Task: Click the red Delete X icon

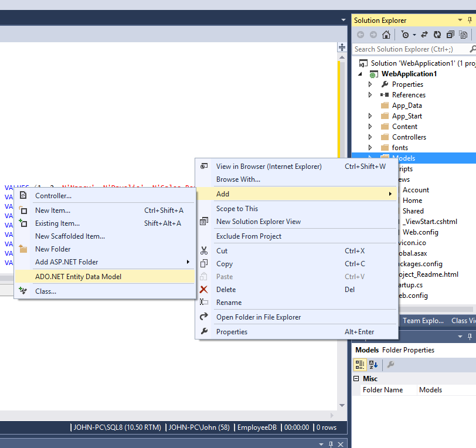Action: (x=204, y=290)
